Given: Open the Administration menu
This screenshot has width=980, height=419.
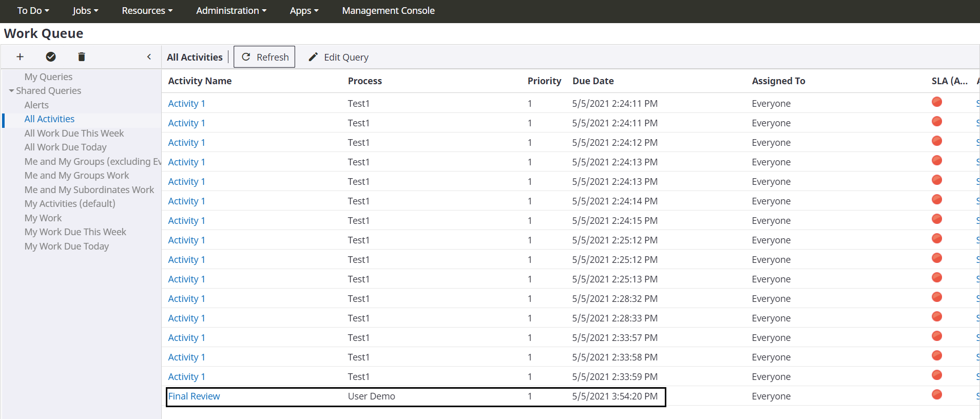Looking at the screenshot, I should [231, 11].
